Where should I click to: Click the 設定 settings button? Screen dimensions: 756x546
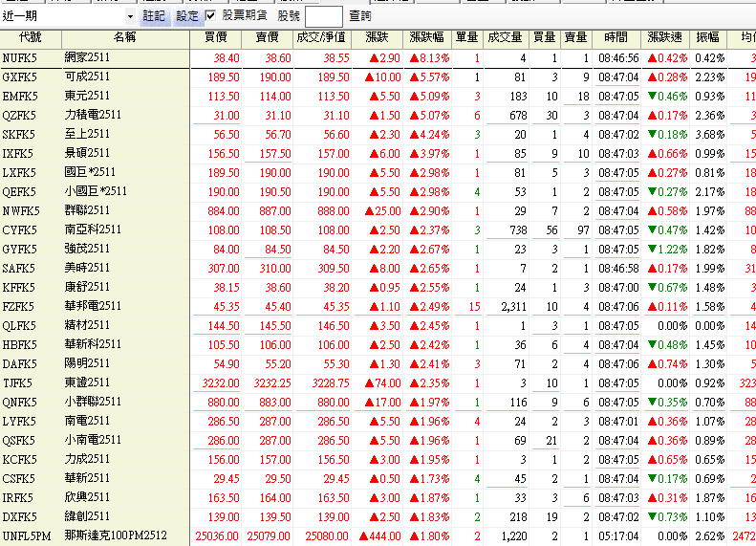click(x=187, y=16)
